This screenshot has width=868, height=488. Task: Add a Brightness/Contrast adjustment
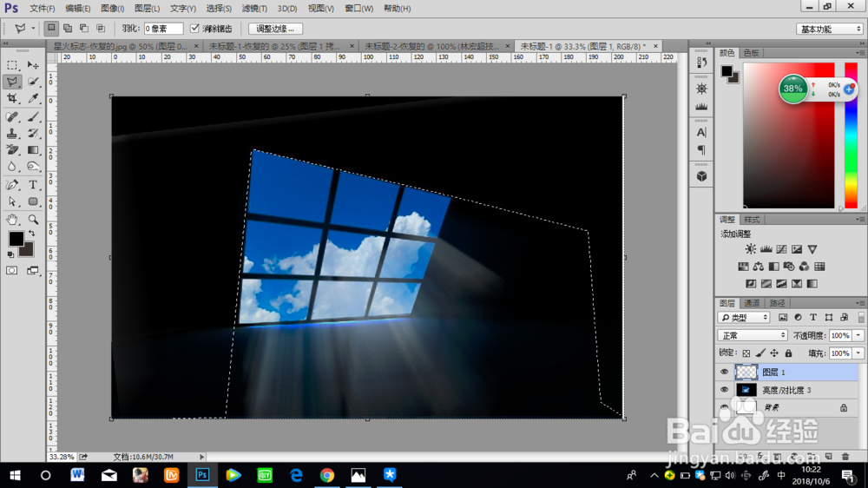point(750,249)
